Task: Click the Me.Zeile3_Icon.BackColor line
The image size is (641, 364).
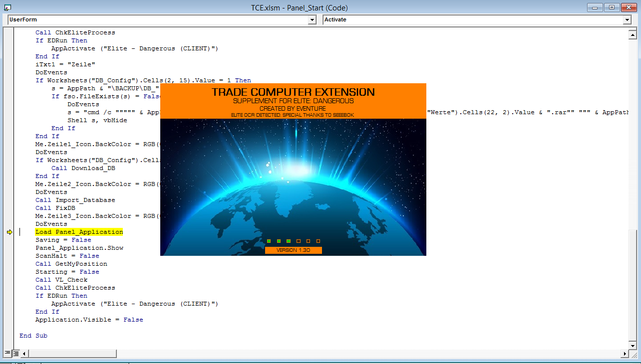Action: 97,216
